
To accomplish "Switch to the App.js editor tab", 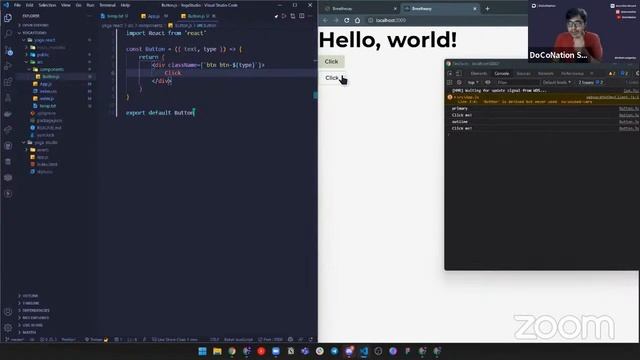I will click(x=154, y=16).
